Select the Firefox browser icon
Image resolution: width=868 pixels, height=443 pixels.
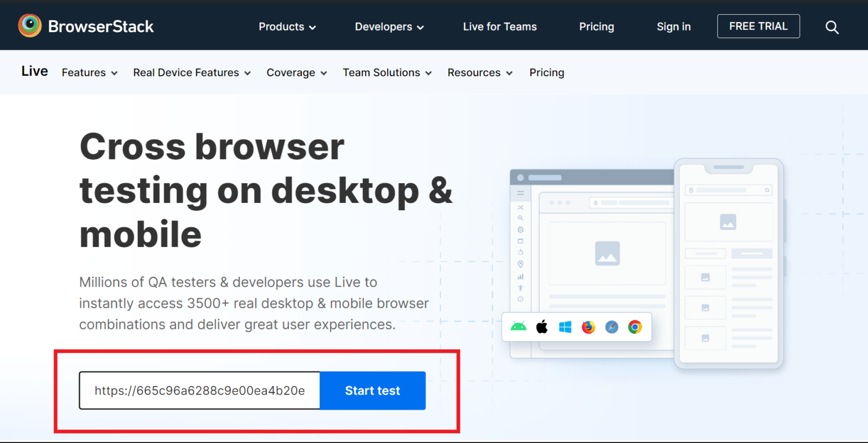588,327
